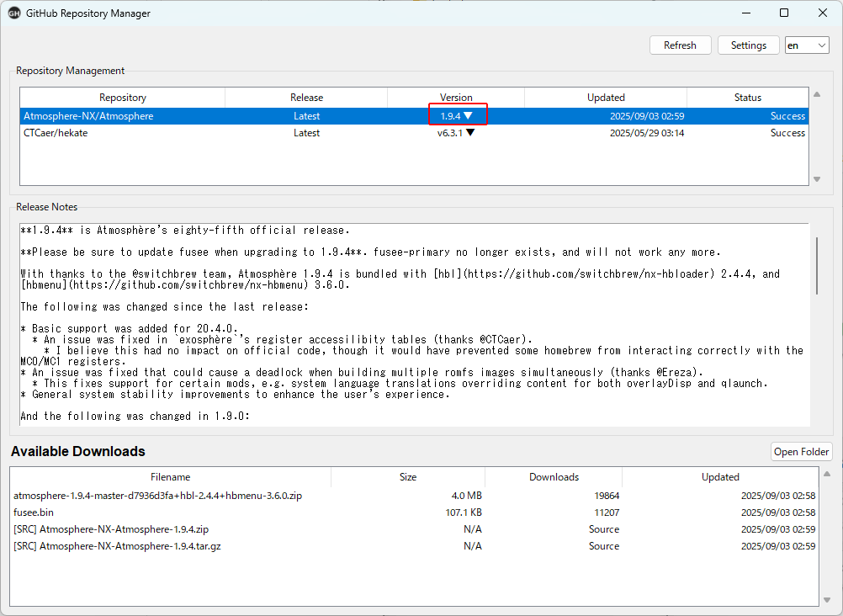Click the 2025/05/29 03:14 updated date
The image size is (843, 616).
click(647, 133)
